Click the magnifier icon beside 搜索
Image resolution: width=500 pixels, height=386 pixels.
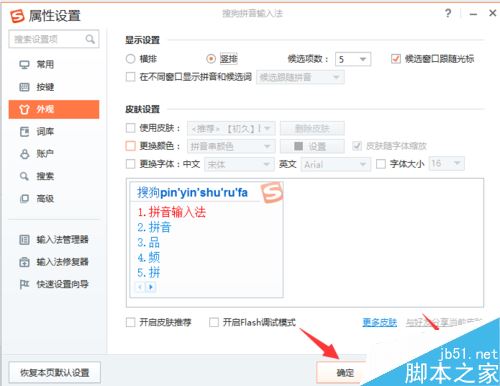click(x=24, y=176)
